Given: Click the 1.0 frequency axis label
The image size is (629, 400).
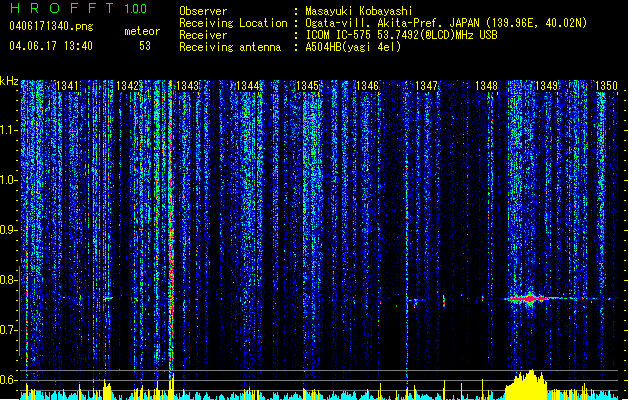Looking at the screenshot, I should 8,180.
